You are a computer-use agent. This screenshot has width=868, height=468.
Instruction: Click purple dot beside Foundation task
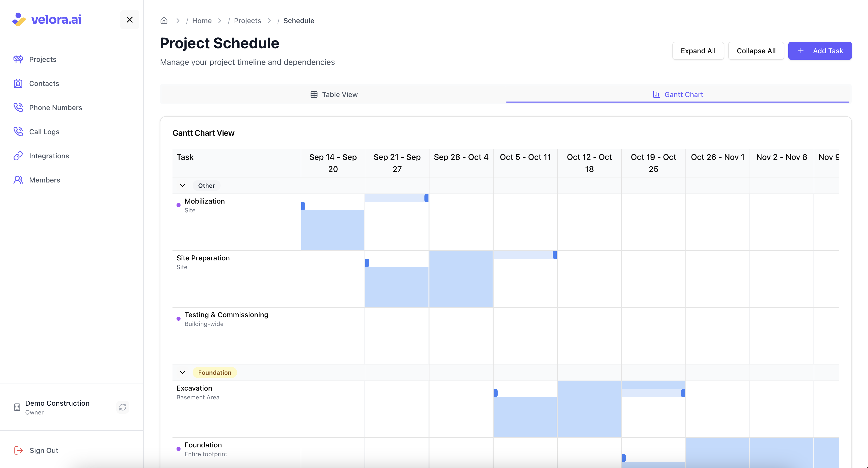179,449
